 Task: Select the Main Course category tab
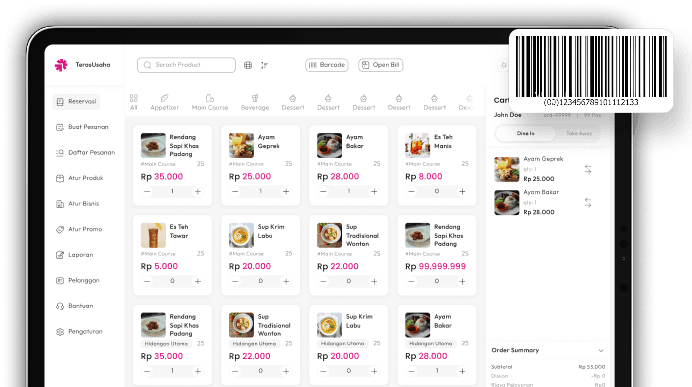click(x=210, y=102)
